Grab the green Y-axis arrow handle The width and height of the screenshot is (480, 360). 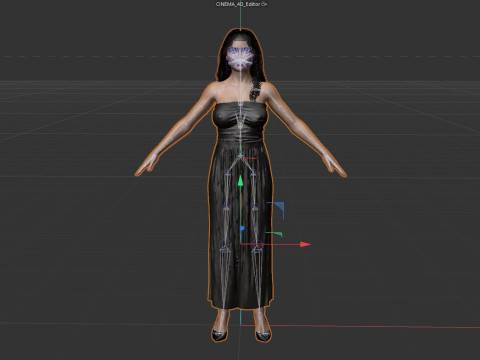pyautogui.click(x=240, y=181)
